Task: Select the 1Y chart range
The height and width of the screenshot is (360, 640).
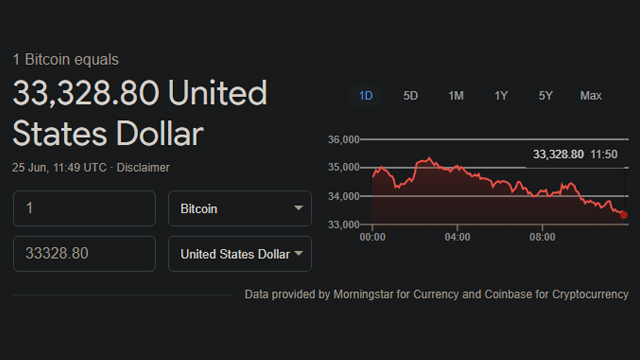Action: click(501, 96)
